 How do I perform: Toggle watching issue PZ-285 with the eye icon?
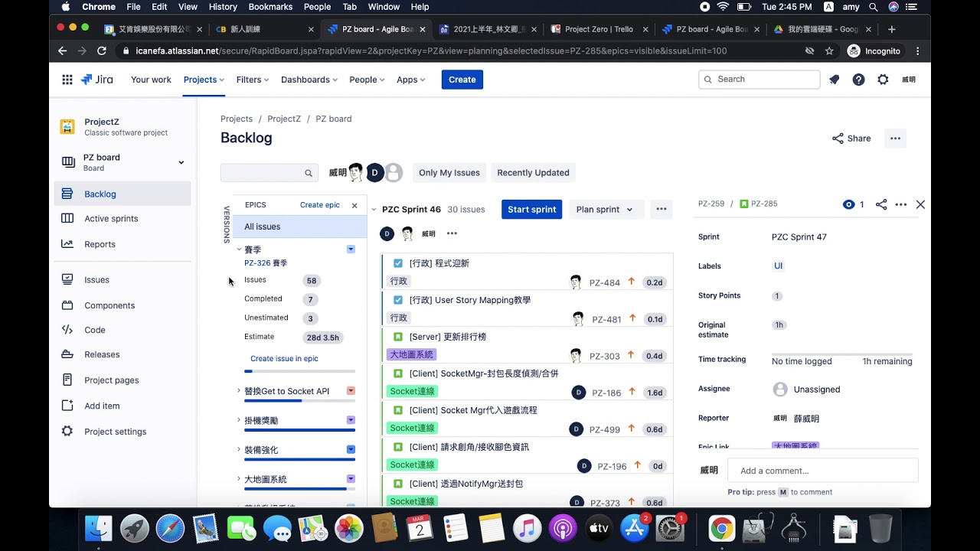pos(848,204)
